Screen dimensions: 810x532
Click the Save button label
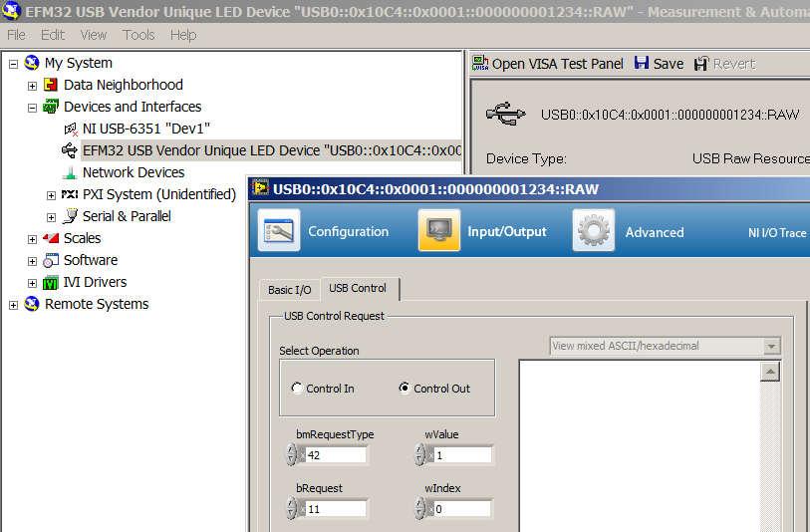tap(668, 64)
